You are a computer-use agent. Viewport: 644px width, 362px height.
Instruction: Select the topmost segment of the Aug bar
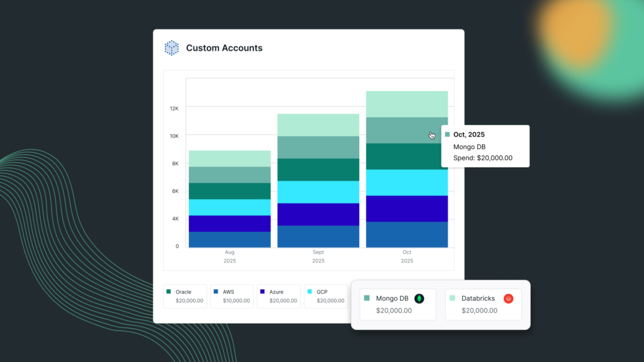pyautogui.click(x=230, y=158)
